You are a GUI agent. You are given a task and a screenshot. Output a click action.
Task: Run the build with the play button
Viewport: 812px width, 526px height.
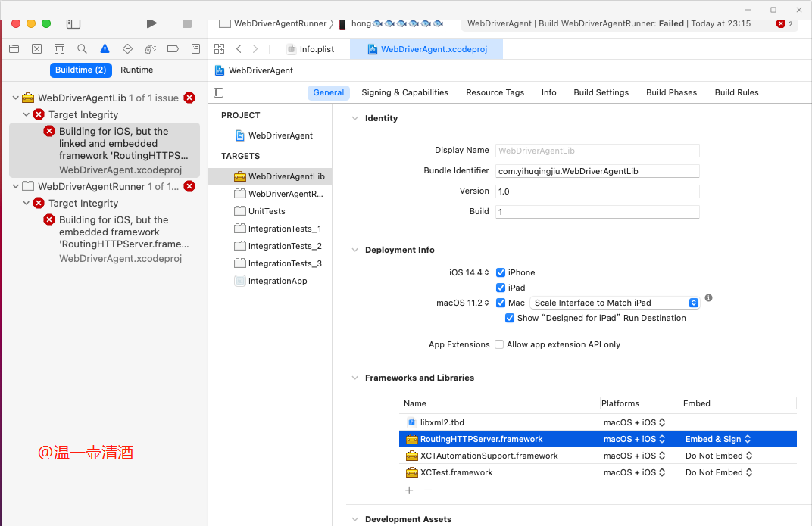[x=151, y=23]
